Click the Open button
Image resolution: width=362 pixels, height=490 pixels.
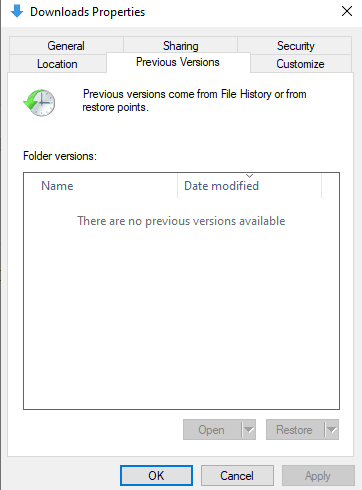point(211,430)
